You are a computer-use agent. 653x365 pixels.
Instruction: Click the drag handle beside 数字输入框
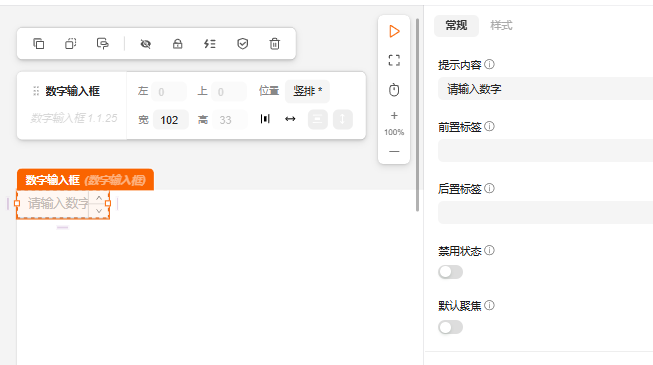[x=36, y=91]
